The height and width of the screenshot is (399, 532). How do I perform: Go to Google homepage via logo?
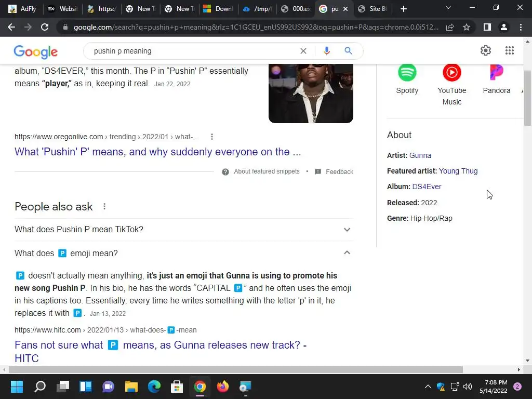click(x=36, y=51)
